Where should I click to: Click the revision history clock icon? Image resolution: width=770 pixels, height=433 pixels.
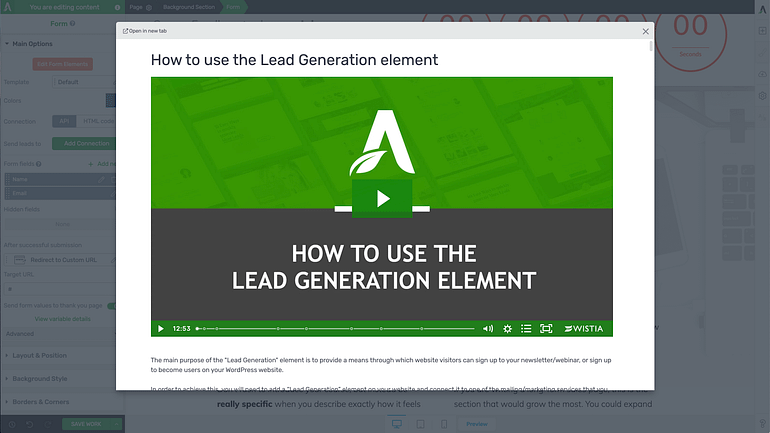[x=12, y=424]
